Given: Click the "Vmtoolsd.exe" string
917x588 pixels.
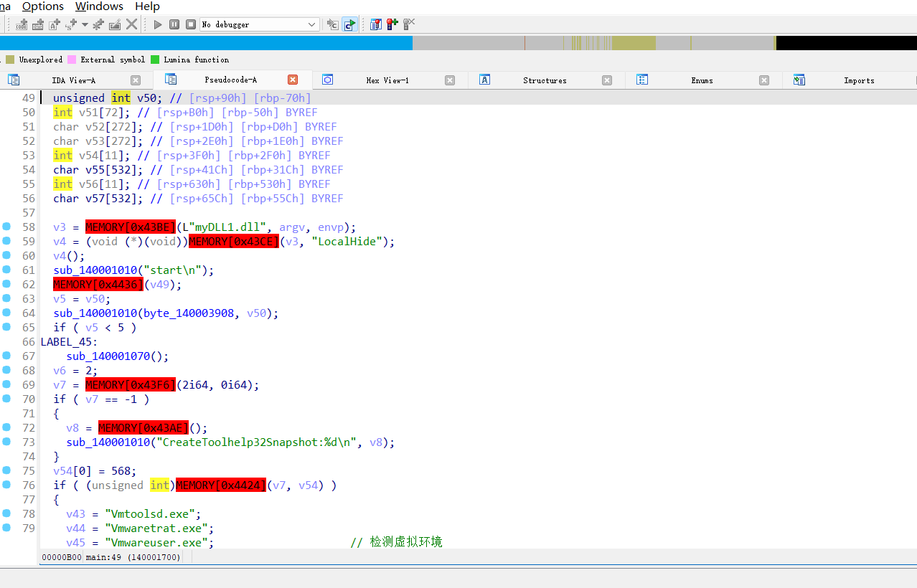Looking at the screenshot, I should (153, 513).
